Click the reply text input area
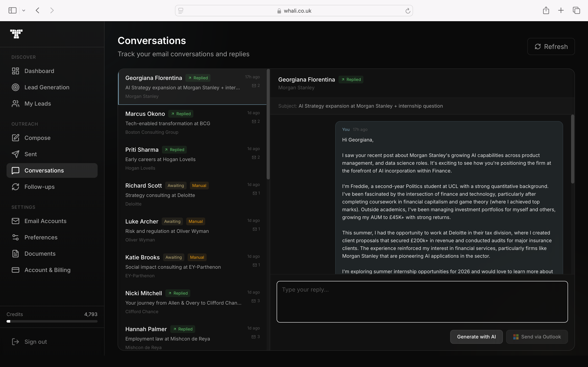The height and width of the screenshot is (367, 588). coord(422,302)
